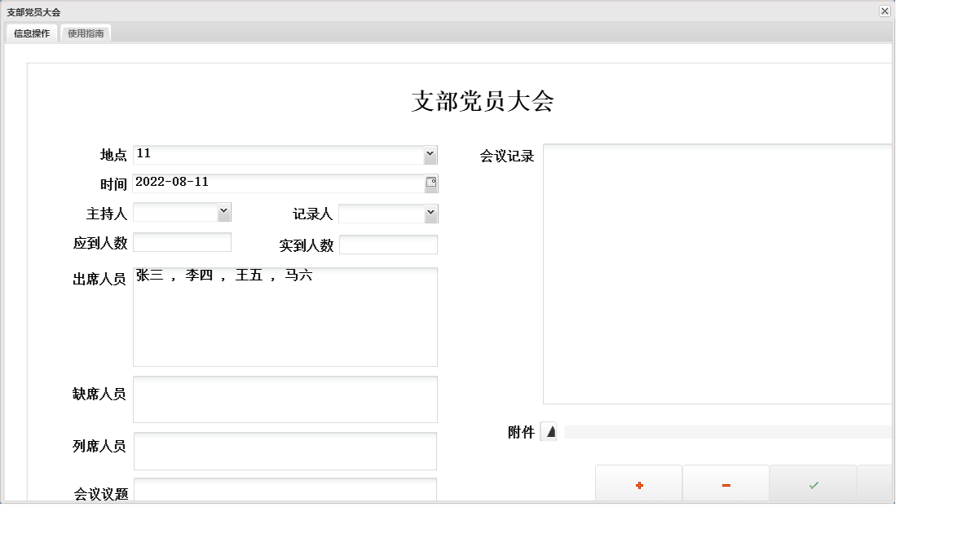The image size is (966, 560).
Task: Open the calendar picker beside 时间 field
Action: pyautogui.click(x=432, y=183)
